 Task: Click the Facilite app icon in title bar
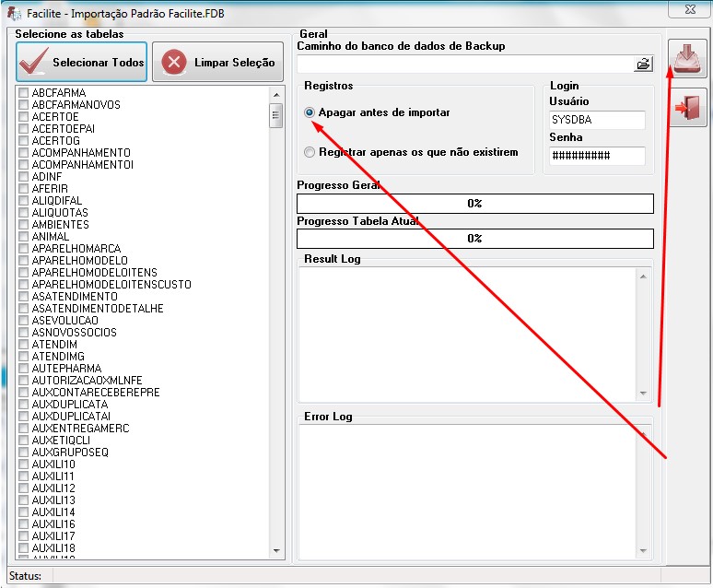(x=14, y=13)
